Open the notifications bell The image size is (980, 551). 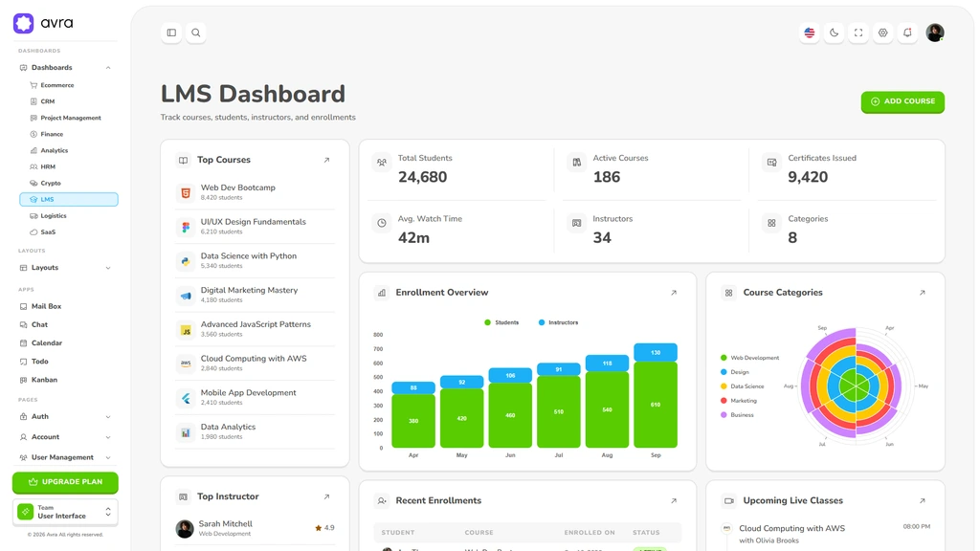[x=907, y=33]
